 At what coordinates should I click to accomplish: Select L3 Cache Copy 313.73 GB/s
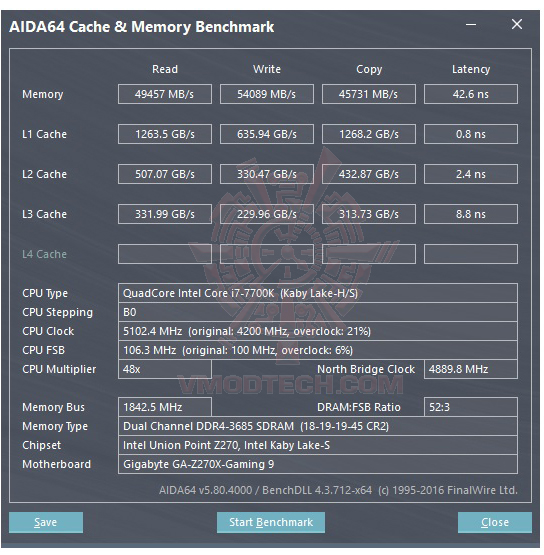[x=368, y=214]
